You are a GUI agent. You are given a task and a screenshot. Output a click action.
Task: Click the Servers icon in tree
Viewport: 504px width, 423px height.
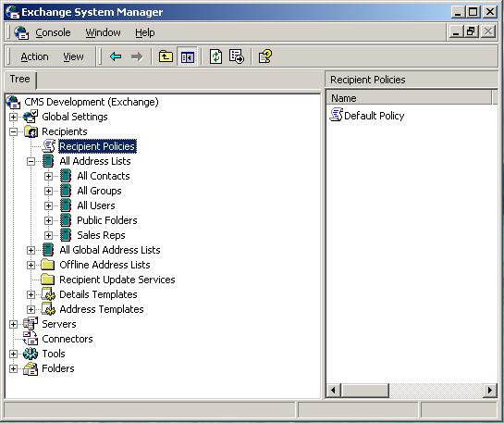pos(31,324)
